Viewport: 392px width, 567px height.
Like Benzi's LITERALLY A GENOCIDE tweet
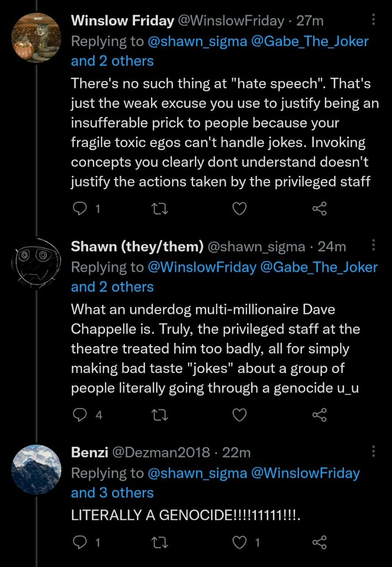click(x=239, y=542)
